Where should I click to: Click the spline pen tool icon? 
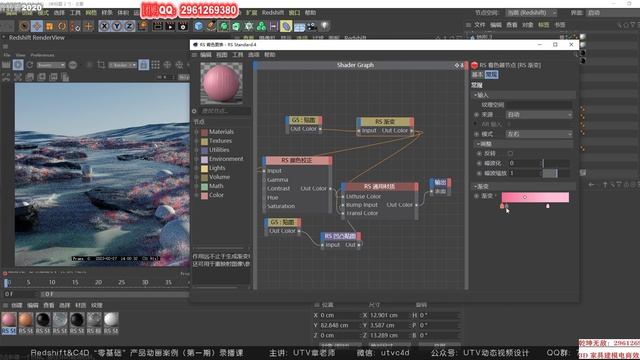tap(211, 26)
